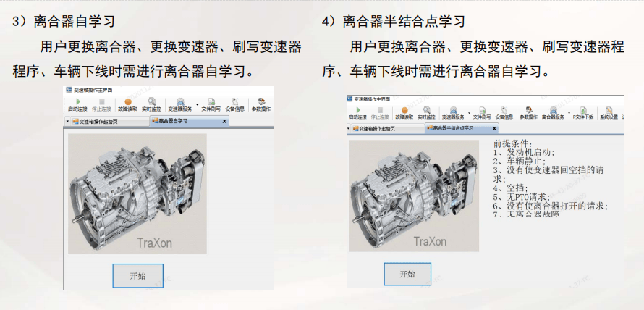Open 设备信息 icon in 离合器自学习 window
Image resolution: width=644 pixels, height=310 pixels.
point(235,104)
